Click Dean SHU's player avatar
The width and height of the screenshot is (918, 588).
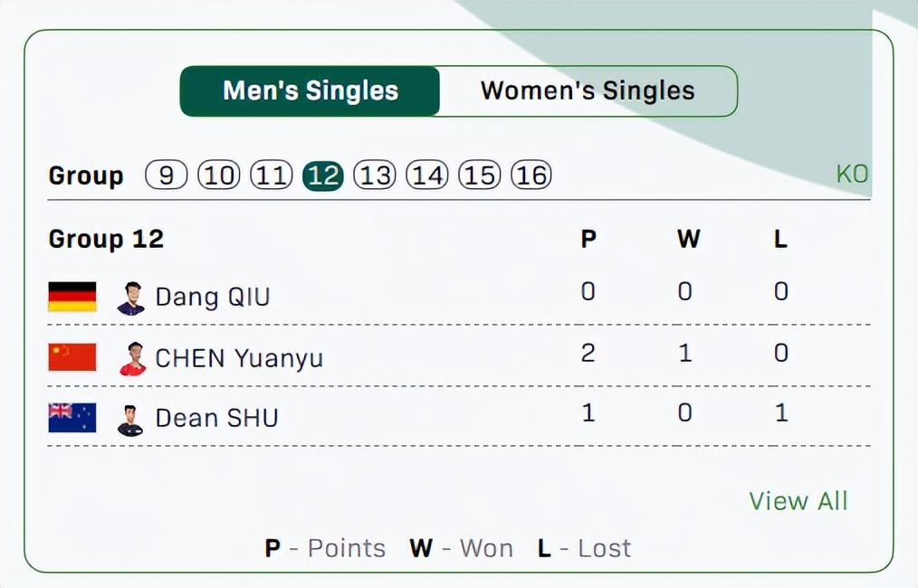[x=131, y=419]
